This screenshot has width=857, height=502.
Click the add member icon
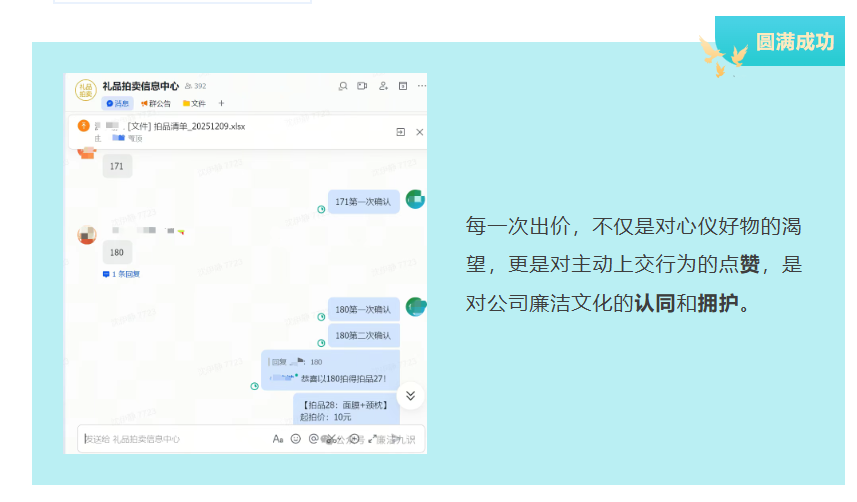tap(383, 86)
